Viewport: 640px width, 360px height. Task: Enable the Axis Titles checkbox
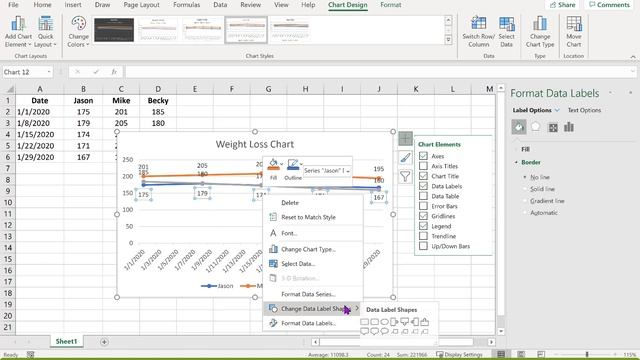[423, 166]
